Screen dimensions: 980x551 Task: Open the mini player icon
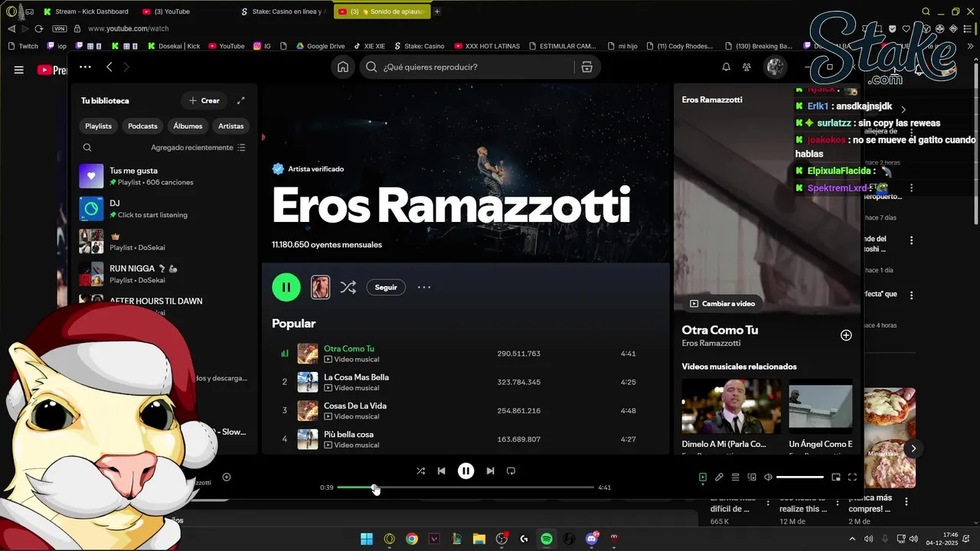[x=836, y=478]
